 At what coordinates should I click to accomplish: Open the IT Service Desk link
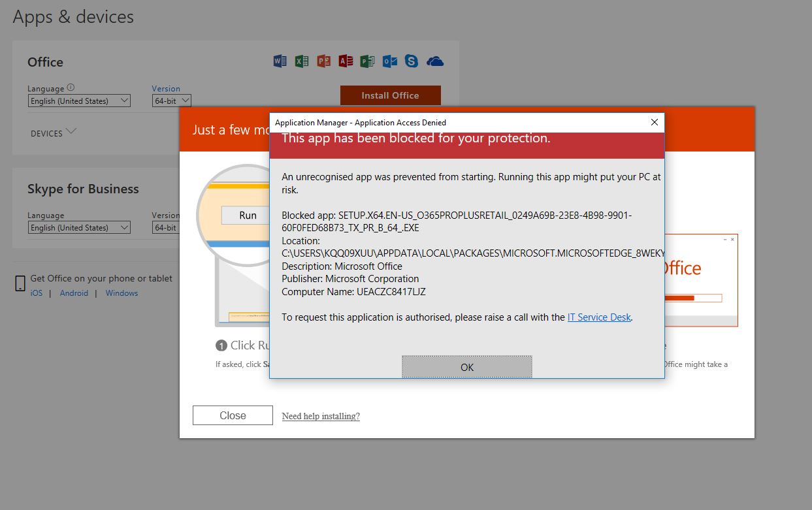[x=599, y=317]
